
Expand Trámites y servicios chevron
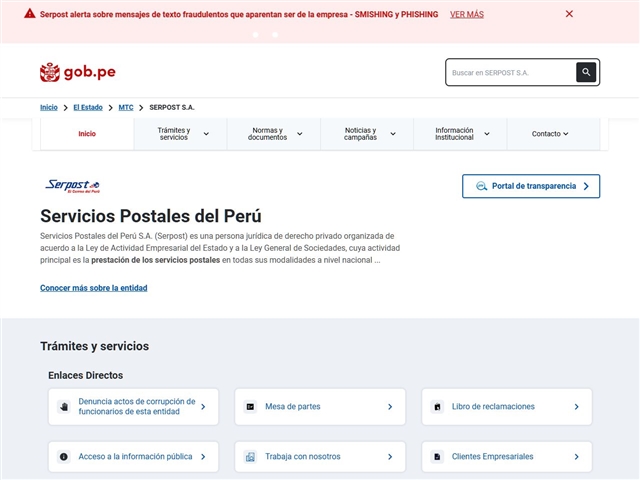tap(206, 134)
